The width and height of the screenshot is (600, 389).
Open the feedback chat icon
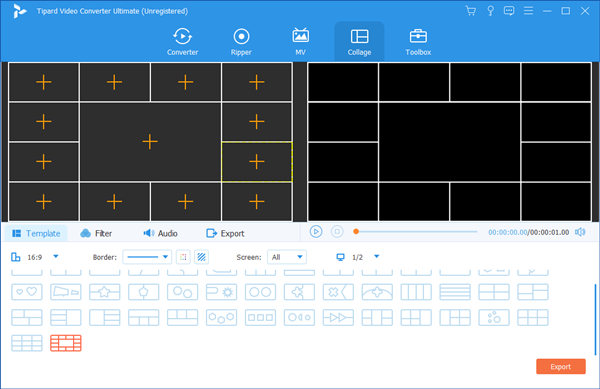509,11
